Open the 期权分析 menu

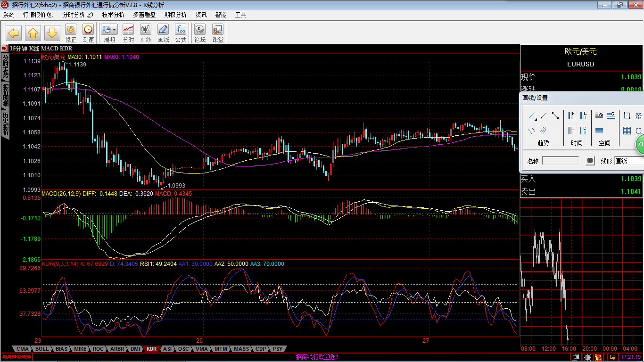175,15
